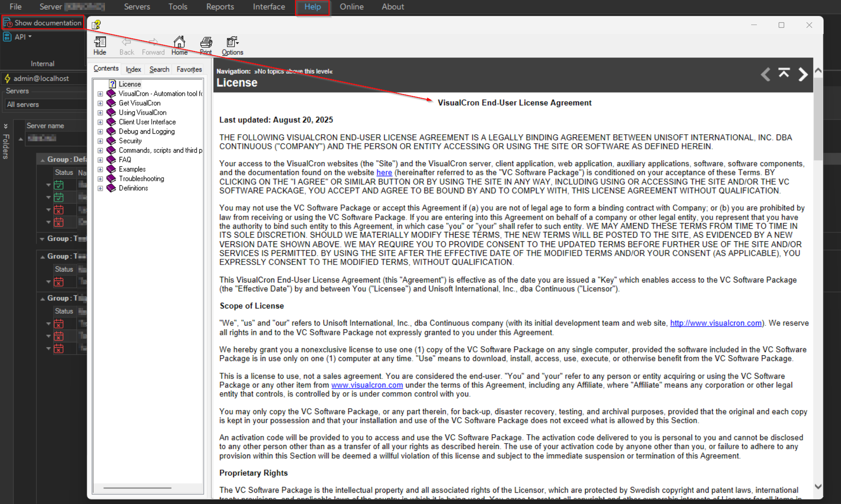
Task: Expand the FAQ book node
Action: click(100, 160)
